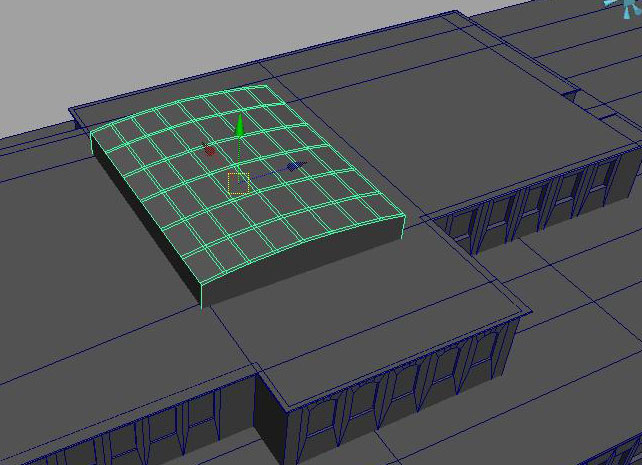Click the green Y-axis move arrow

tap(240, 124)
